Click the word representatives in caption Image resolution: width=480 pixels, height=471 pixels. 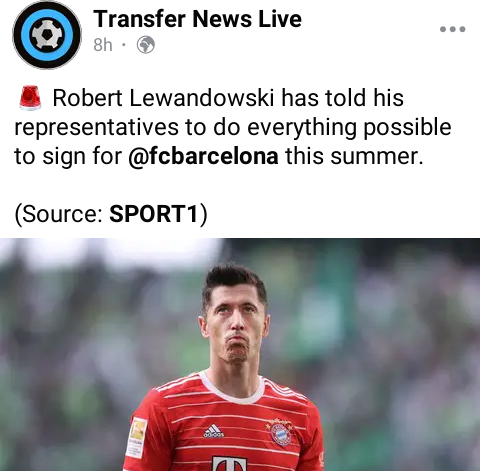click(97, 127)
